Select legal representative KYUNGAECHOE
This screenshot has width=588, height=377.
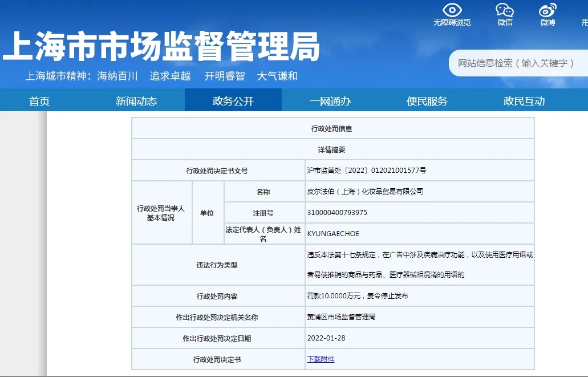[x=333, y=234]
